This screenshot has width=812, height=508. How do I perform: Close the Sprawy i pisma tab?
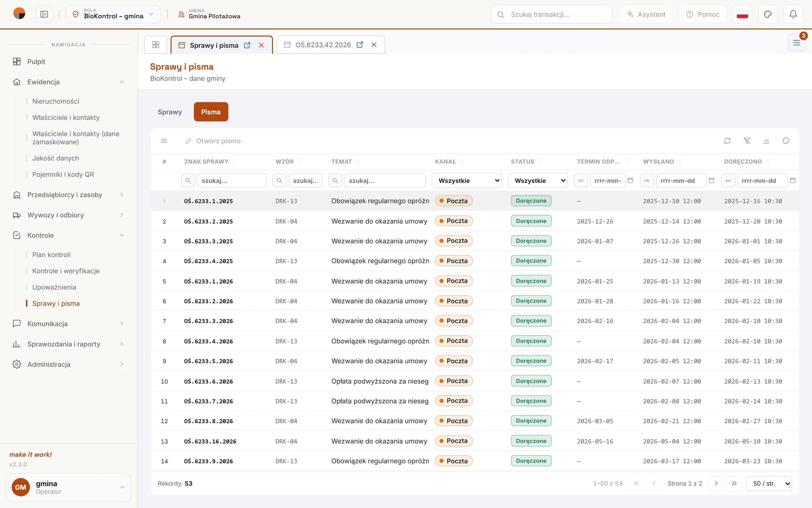pyautogui.click(x=261, y=45)
